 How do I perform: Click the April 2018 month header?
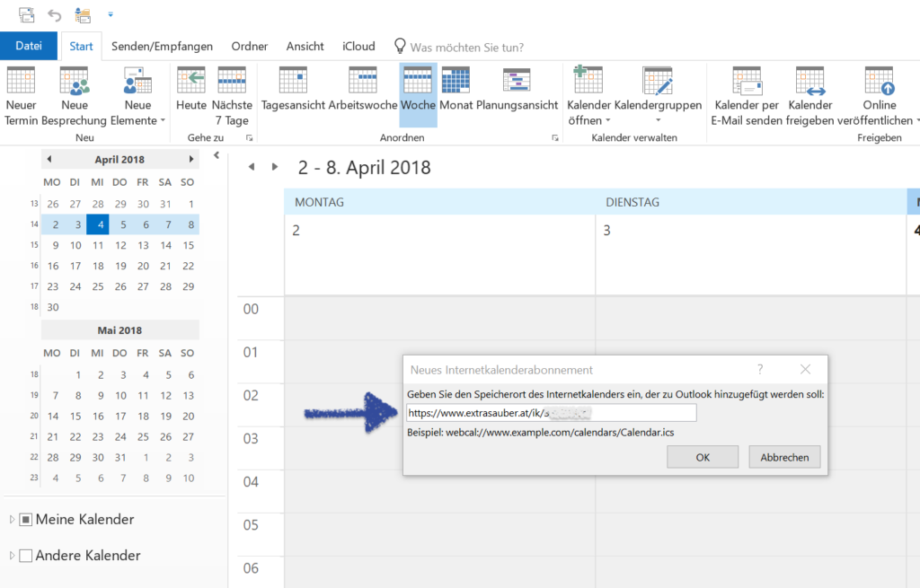pyautogui.click(x=119, y=160)
